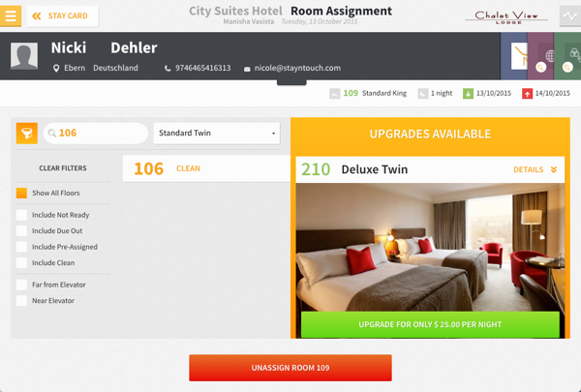Viewport: 581px width, 392px height.
Task: Expand DETAILS for Deluxe Twin room
Action: click(x=535, y=169)
